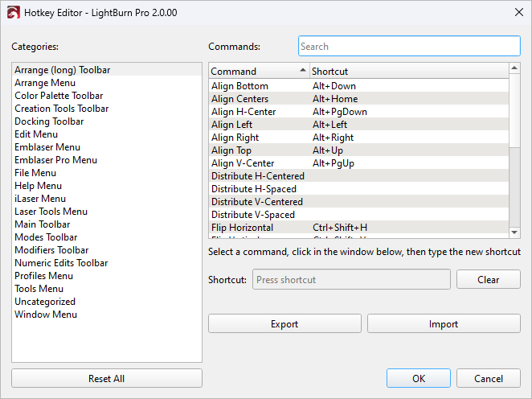Select the Edit Menu category
The height and width of the screenshot is (399, 532).
pos(36,134)
